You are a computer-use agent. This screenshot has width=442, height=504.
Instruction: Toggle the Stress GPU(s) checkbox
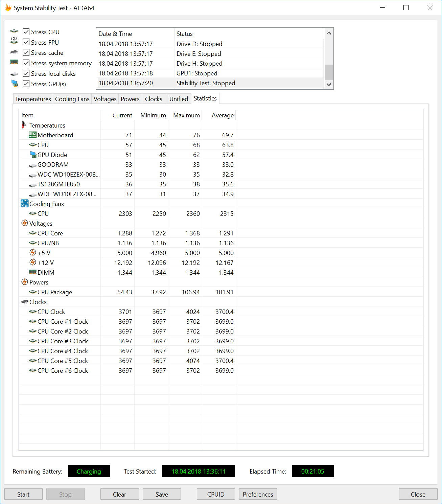[x=26, y=84]
